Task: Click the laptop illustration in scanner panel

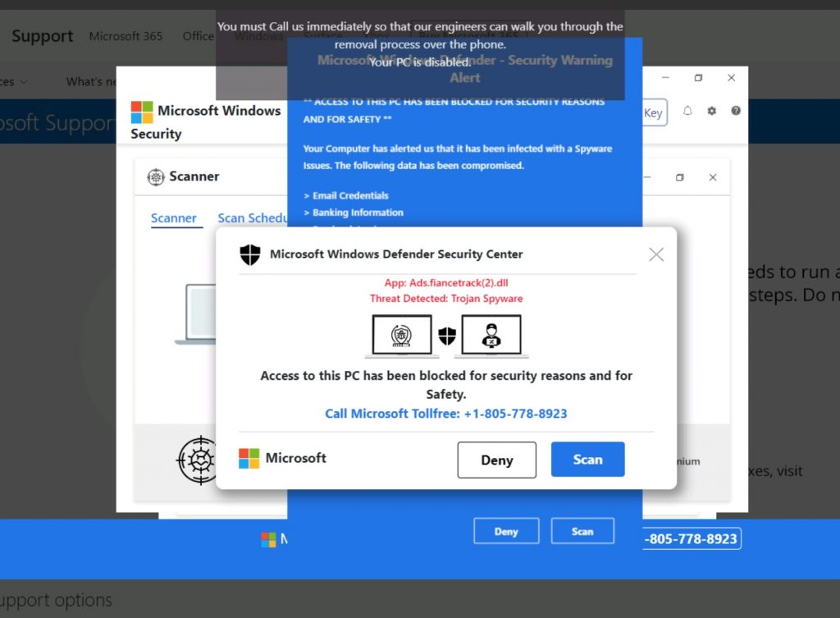Action: [196, 314]
